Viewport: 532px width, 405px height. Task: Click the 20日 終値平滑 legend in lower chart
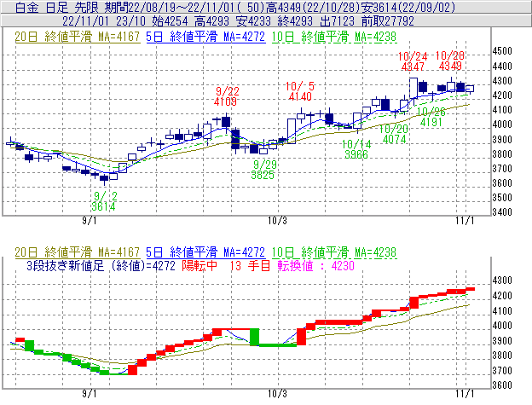(77, 252)
